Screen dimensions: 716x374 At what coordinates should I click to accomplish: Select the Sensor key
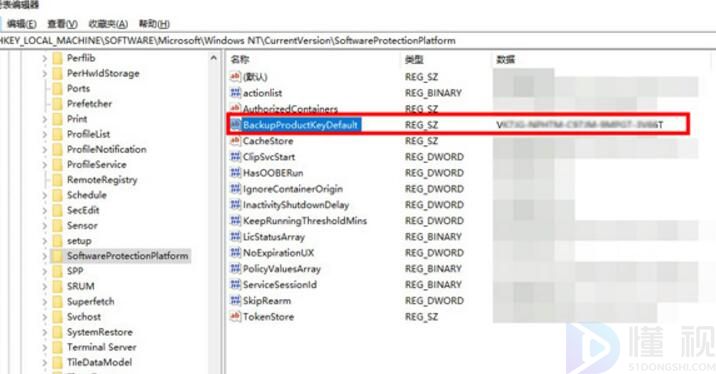tap(82, 226)
